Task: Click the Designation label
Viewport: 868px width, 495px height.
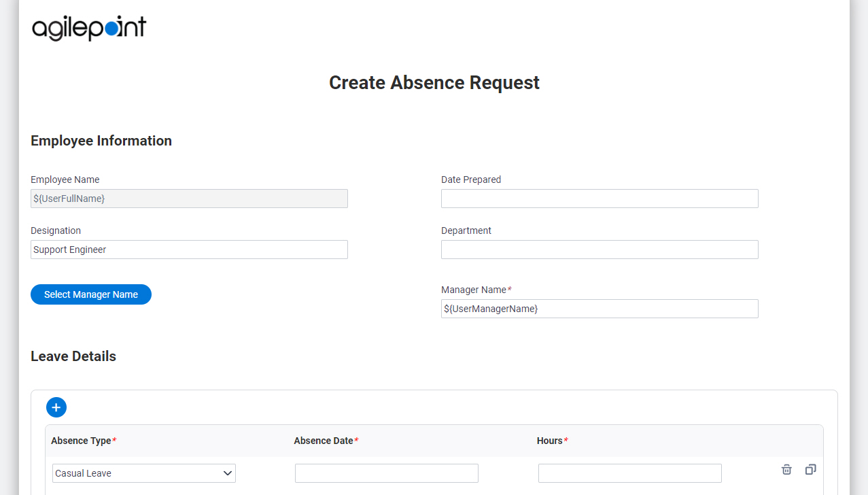Action: (56, 231)
